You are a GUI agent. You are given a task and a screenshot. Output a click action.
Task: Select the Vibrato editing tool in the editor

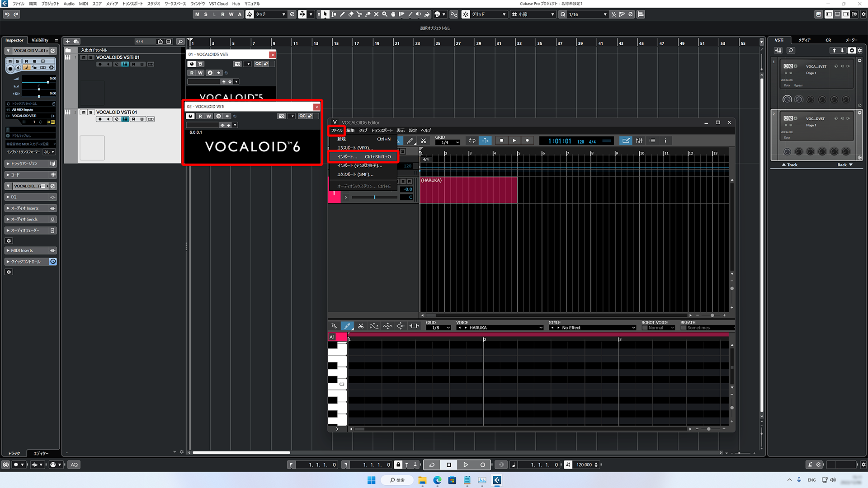click(387, 326)
